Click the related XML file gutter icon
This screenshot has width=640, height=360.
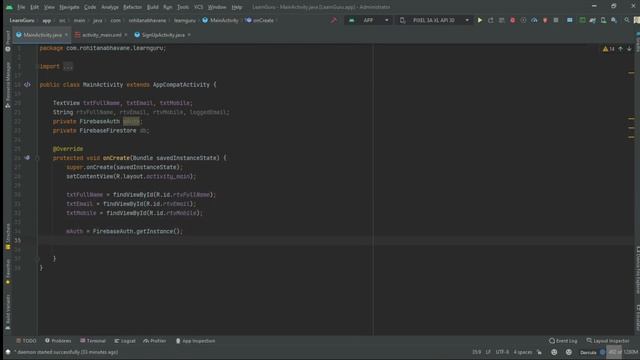click(27, 84)
